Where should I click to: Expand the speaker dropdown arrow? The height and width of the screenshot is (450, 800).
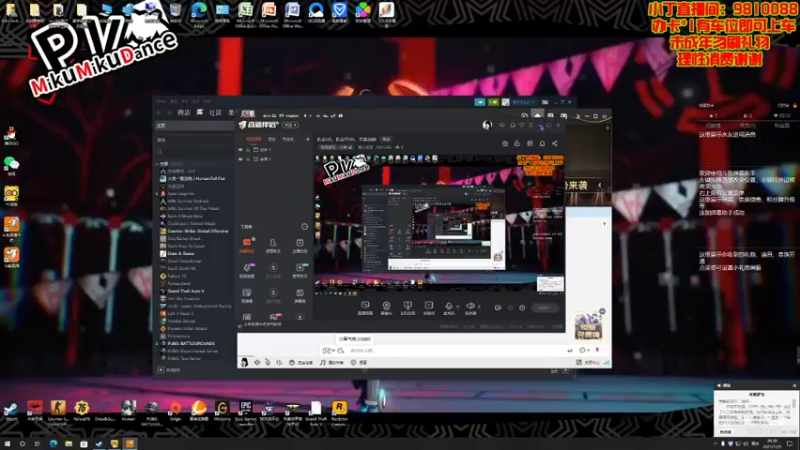[479, 307]
